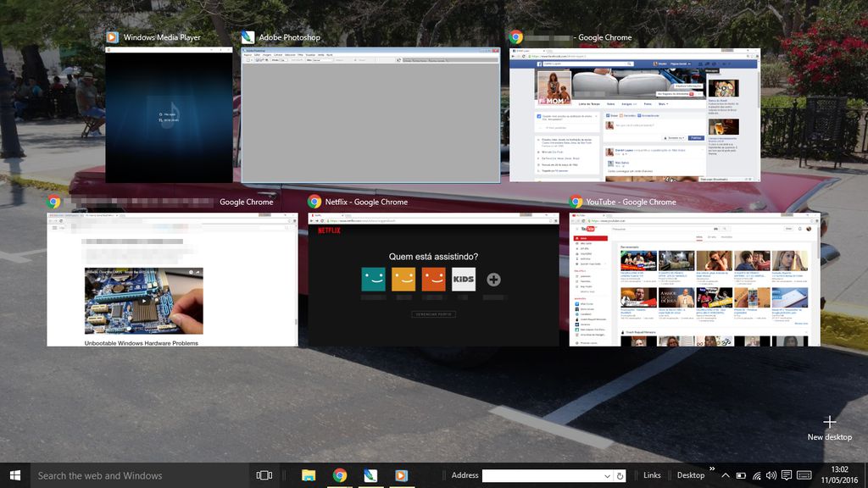
Task: Select the teal Netflix profile avatar
Action: coord(374,280)
